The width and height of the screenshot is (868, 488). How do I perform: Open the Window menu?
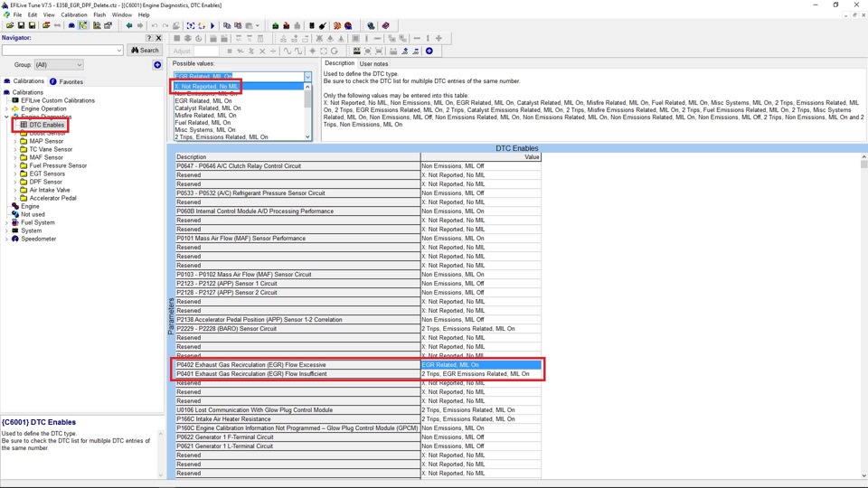pos(122,15)
